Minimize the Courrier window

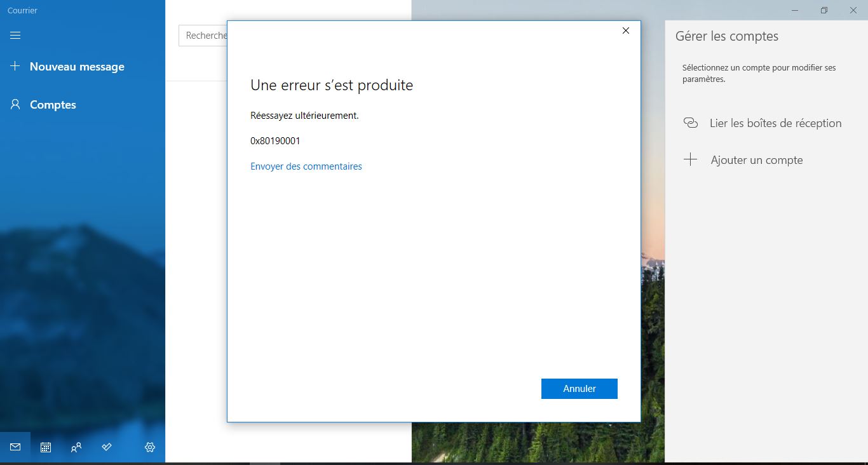point(795,10)
